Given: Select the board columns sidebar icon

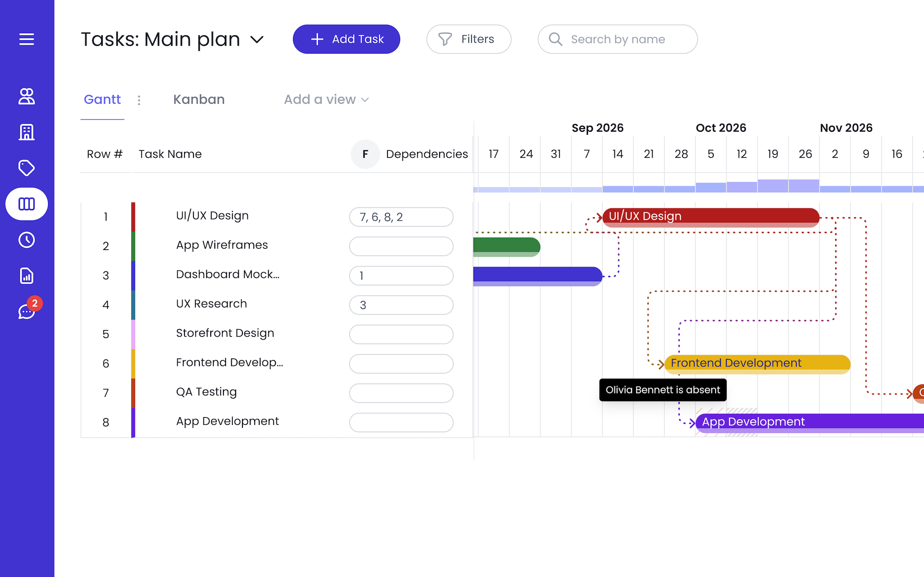Looking at the screenshot, I should pyautogui.click(x=27, y=204).
